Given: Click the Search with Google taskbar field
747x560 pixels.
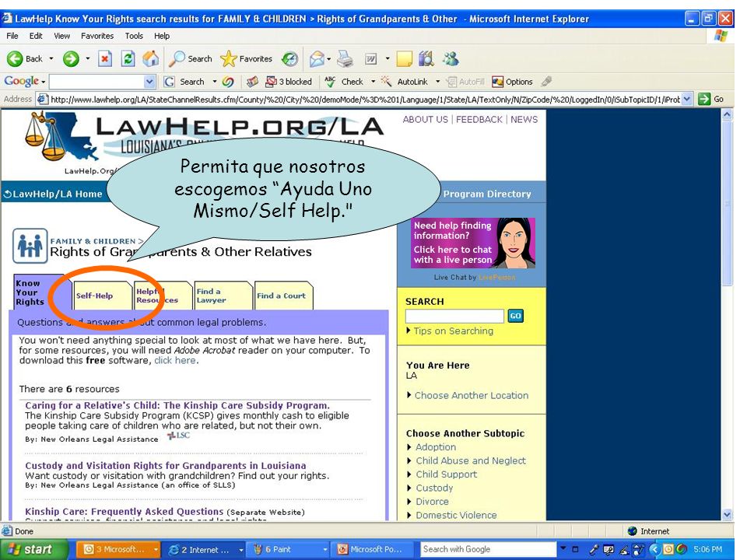Looking at the screenshot, I should coord(488,549).
